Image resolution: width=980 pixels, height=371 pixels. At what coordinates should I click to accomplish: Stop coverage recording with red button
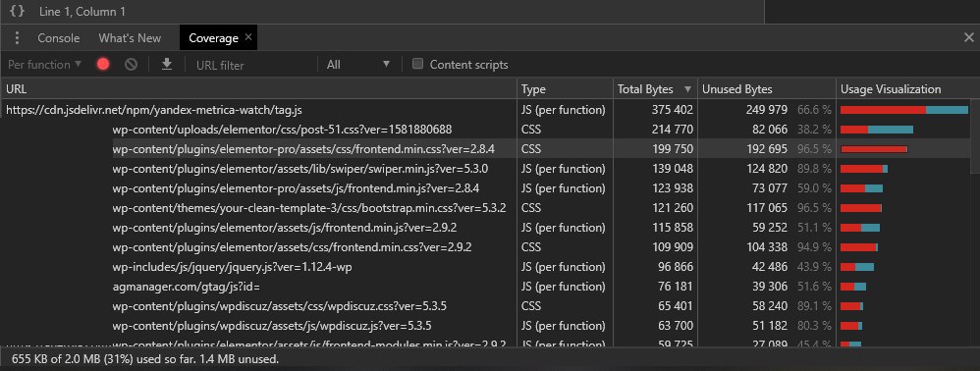[104, 65]
